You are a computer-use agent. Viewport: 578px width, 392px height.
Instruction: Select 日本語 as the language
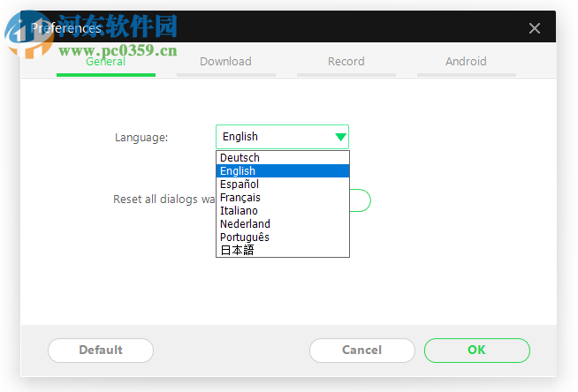283,250
